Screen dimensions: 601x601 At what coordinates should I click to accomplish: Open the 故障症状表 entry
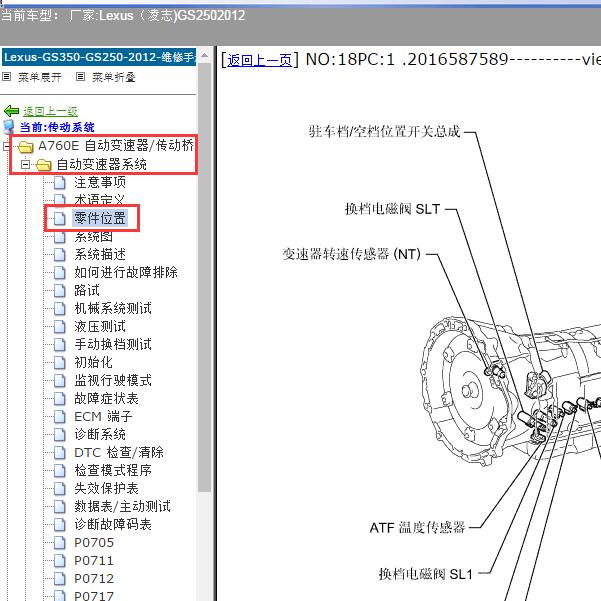tap(107, 399)
